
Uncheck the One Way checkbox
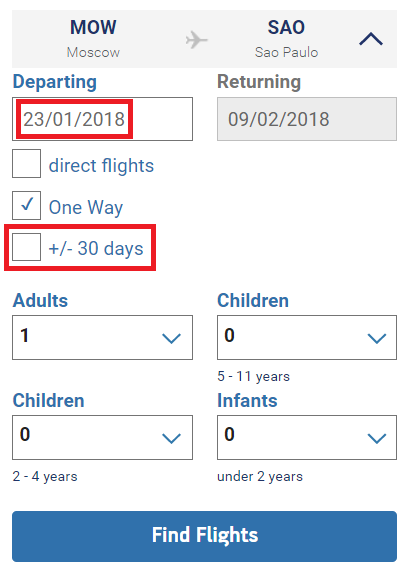point(26,205)
